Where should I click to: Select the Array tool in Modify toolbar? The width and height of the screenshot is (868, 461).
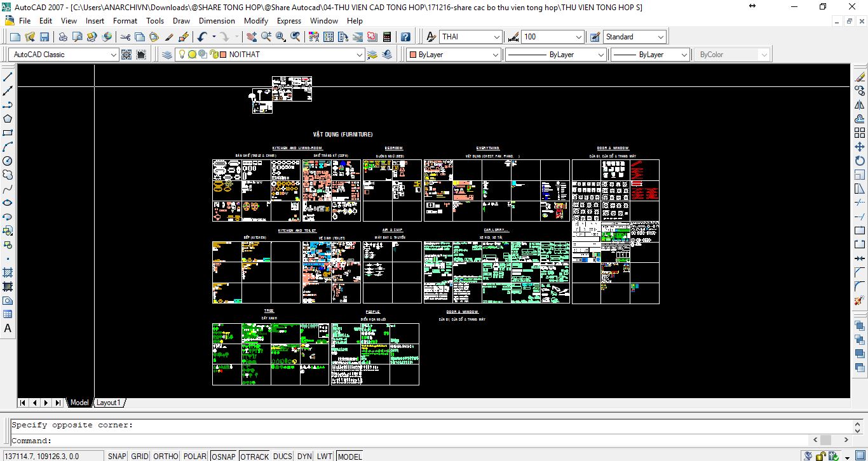(x=860, y=133)
